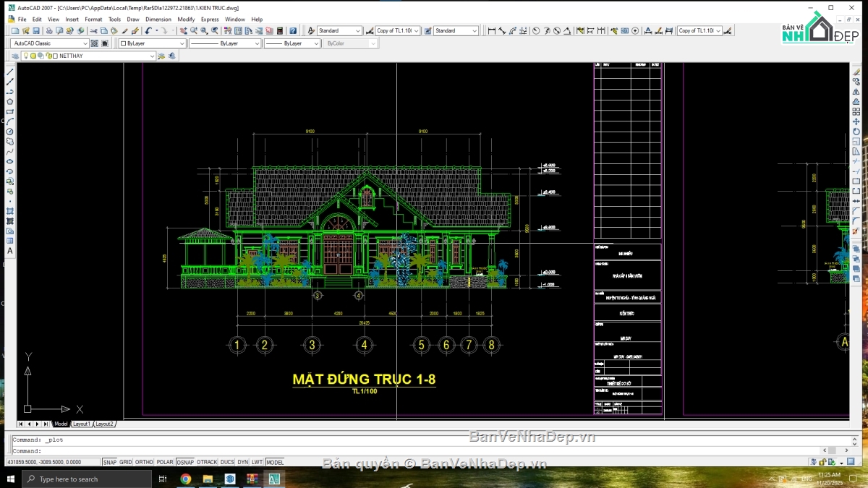Image resolution: width=868 pixels, height=488 pixels.
Task: Select the Polygon draw tool
Action: click(10, 102)
